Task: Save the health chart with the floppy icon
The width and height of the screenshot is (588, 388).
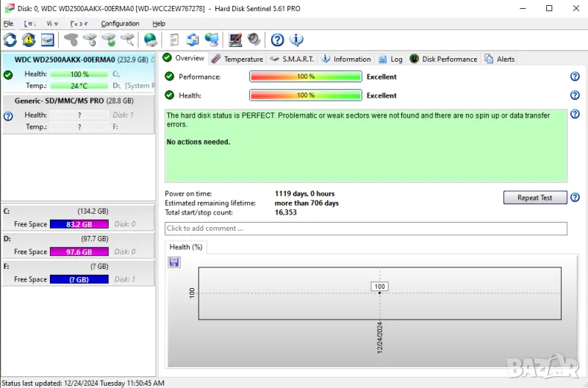Action: point(174,262)
